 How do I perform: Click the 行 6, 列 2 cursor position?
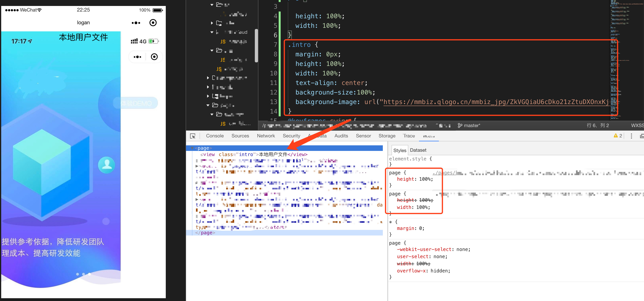tap(598, 125)
